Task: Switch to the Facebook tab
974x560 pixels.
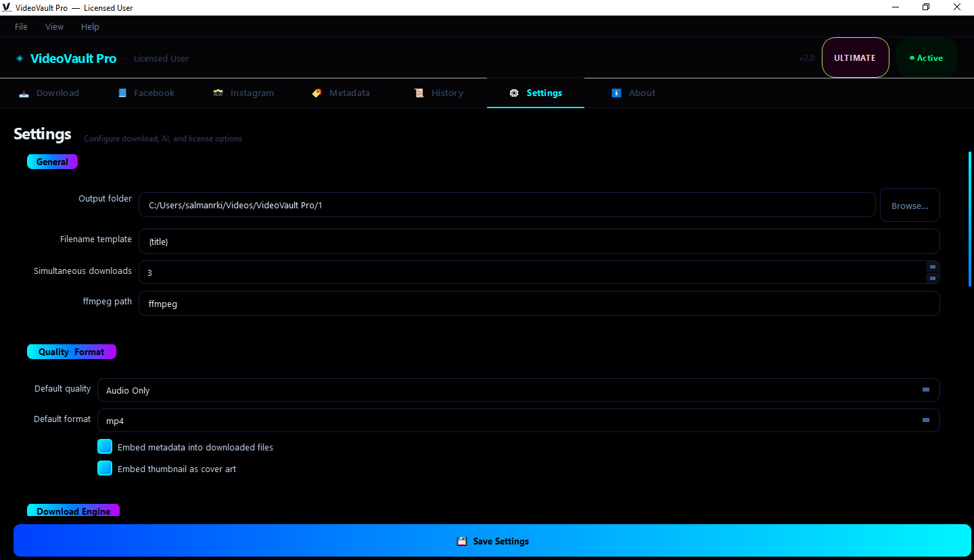Action: [146, 93]
